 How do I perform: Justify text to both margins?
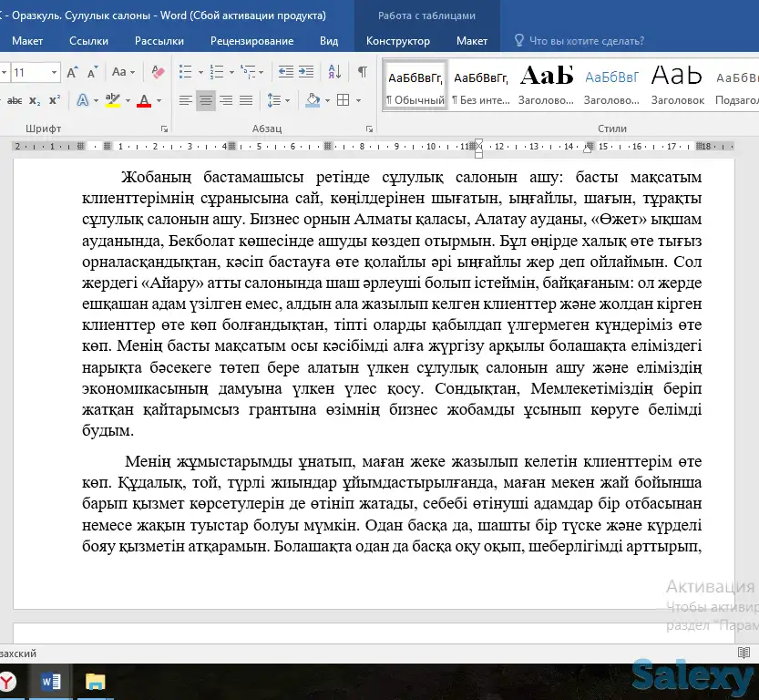(x=246, y=100)
